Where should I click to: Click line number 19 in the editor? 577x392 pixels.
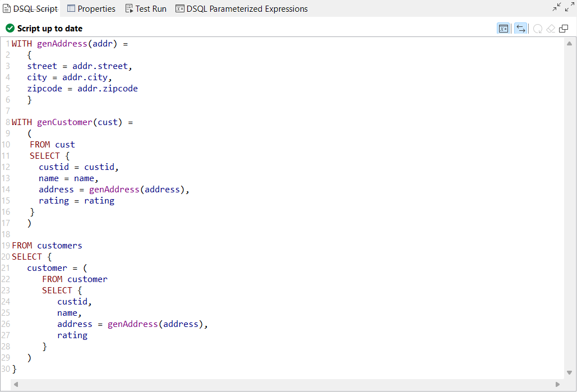coord(6,245)
